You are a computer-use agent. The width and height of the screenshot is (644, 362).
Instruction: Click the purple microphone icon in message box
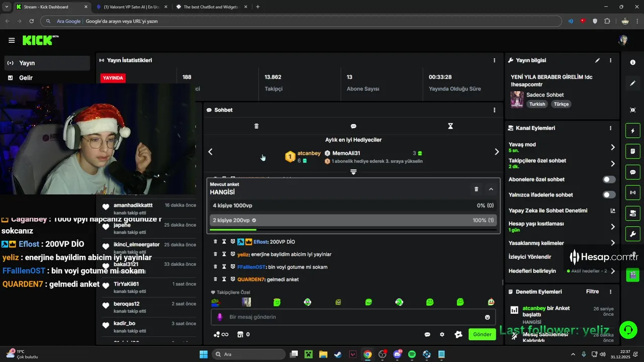pyautogui.click(x=219, y=317)
